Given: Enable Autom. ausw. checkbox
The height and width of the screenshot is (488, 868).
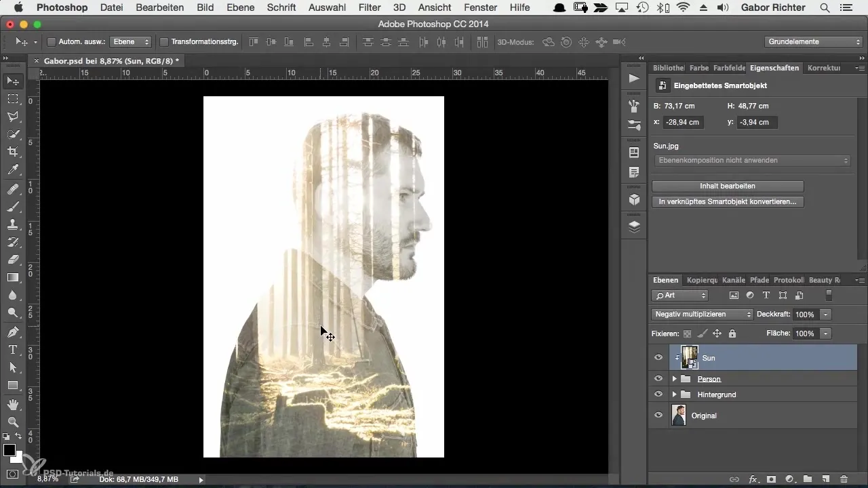Looking at the screenshot, I should pos(51,42).
